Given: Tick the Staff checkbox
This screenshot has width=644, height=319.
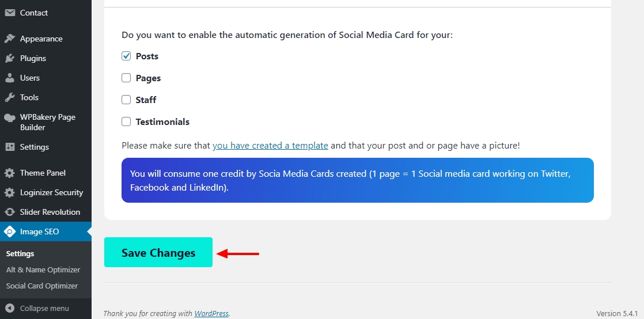Looking at the screenshot, I should (126, 100).
